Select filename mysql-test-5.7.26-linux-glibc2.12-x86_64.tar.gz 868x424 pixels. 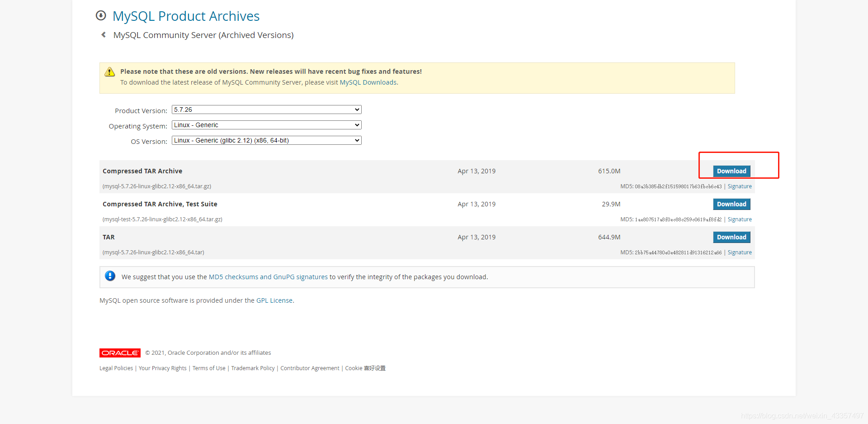click(162, 219)
